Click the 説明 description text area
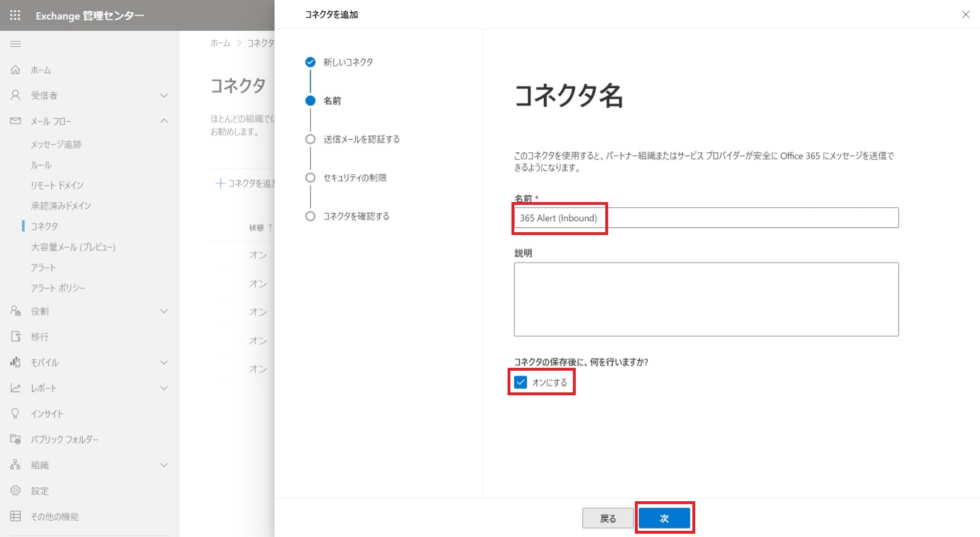980x537 pixels. pos(706,299)
